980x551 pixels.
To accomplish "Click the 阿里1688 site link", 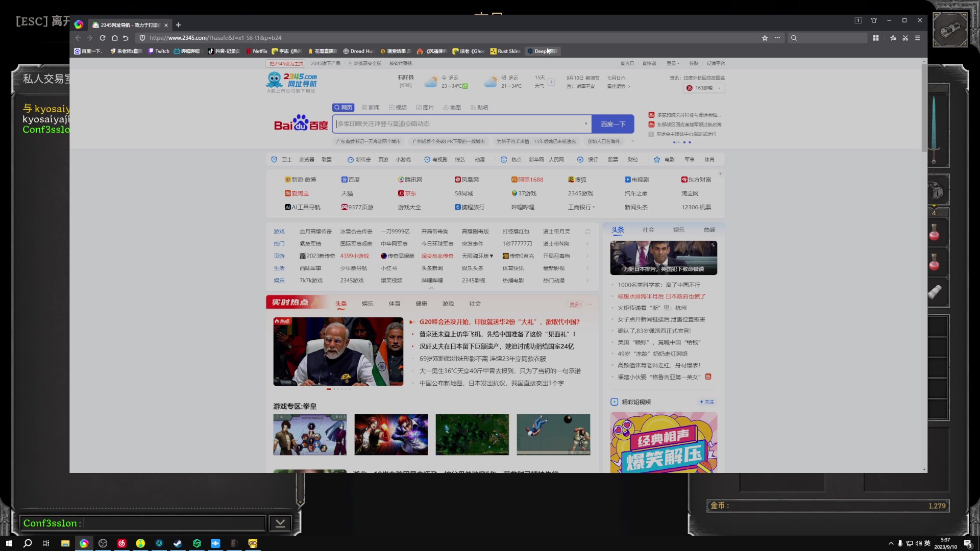I will pos(527,180).
